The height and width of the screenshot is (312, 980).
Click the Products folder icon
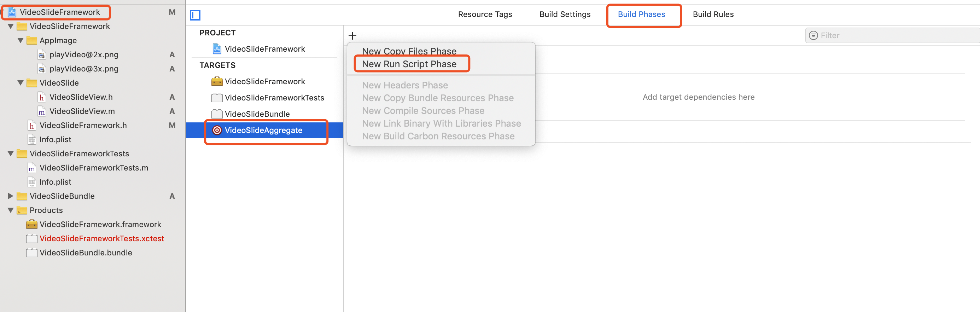[x=22, y=210]
